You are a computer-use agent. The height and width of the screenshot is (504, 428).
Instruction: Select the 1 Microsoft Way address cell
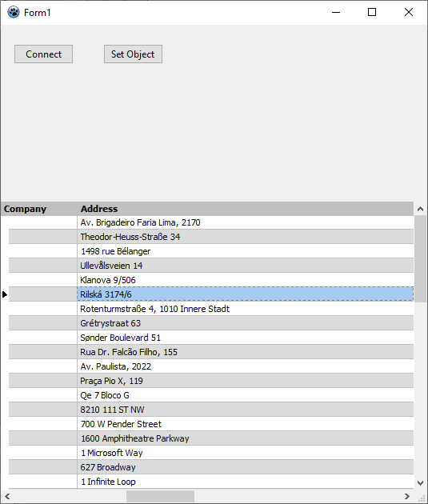(x=246, y=453)
